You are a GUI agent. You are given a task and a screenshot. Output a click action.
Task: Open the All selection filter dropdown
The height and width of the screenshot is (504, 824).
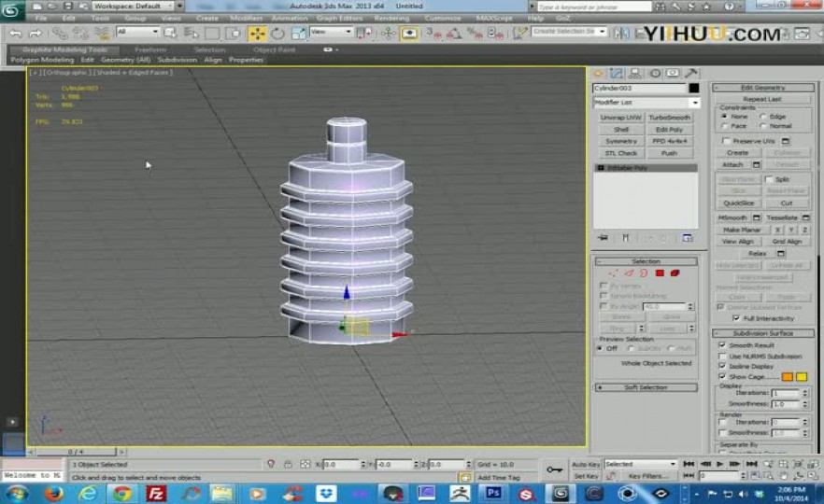[x=137, y=32]
